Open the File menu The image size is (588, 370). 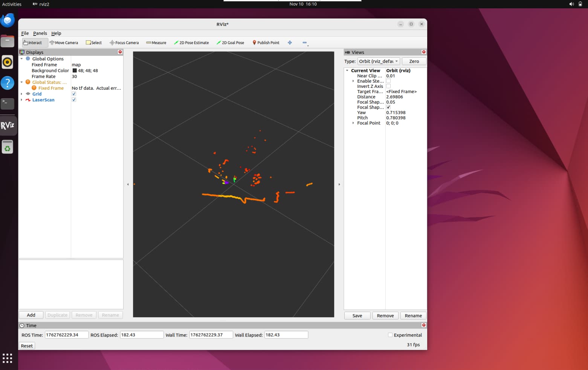[25, 33]
